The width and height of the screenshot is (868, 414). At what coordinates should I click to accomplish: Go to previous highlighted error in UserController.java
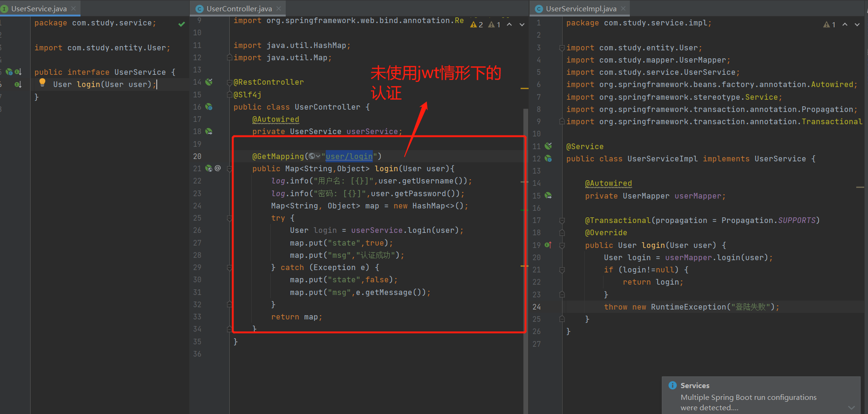510,24
